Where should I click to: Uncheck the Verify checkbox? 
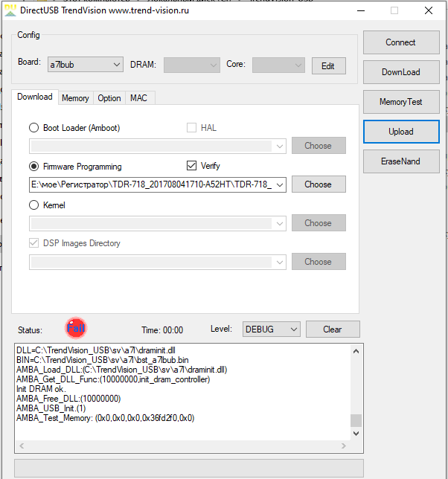click(x=191, y=166)
